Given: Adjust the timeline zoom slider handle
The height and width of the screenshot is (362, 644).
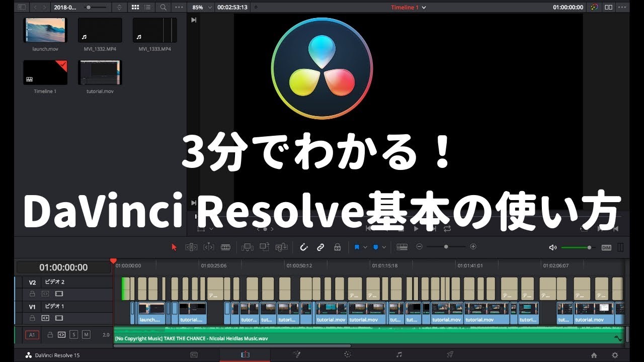Looking at the screenshot, I should coord(446,247).
